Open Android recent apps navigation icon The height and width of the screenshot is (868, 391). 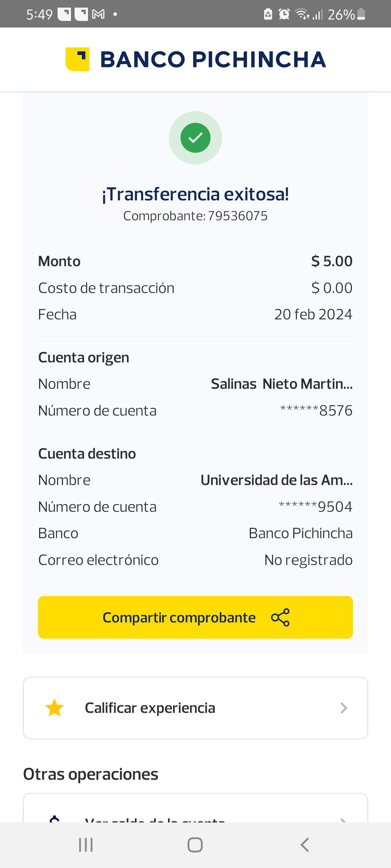86,845
